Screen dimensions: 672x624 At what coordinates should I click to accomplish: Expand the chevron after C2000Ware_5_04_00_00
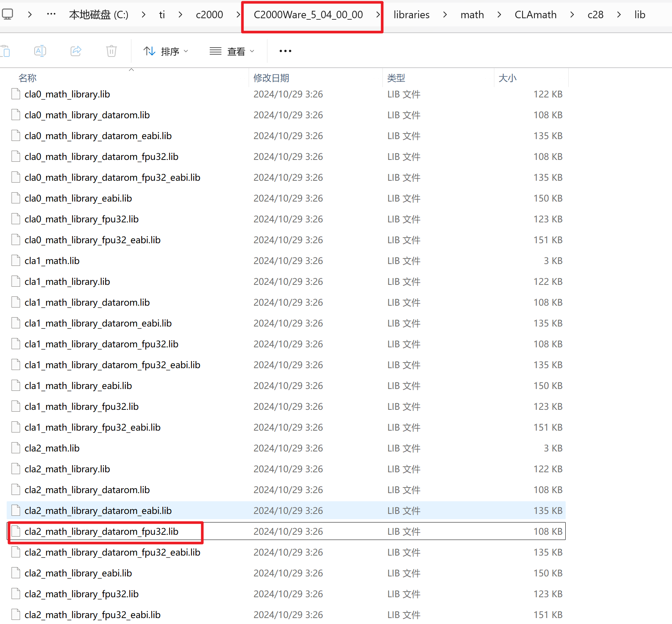click(378, 15)
